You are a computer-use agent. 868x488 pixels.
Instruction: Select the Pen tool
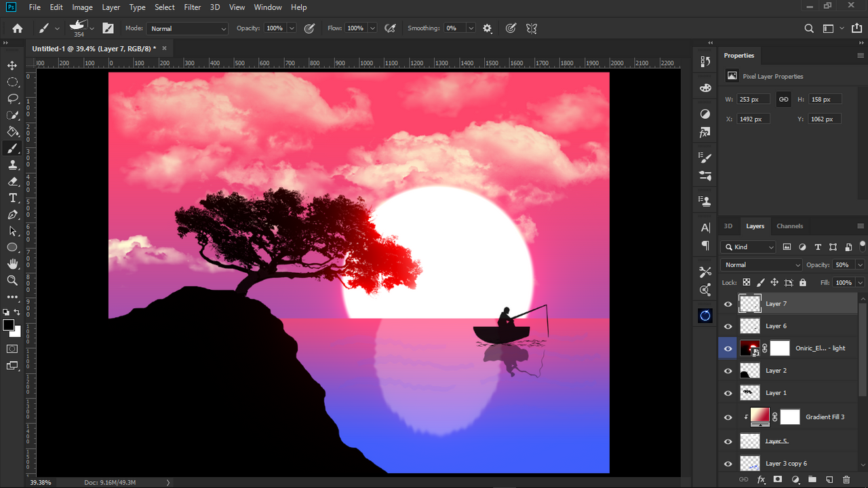pos(12,214)
